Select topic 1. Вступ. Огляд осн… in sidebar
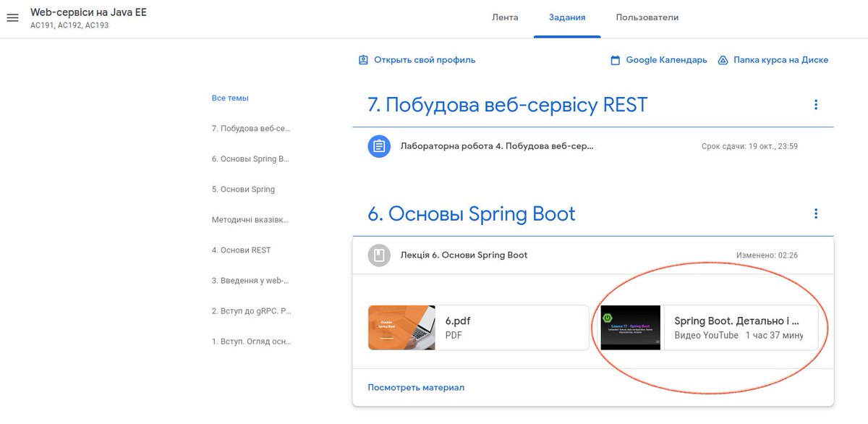 click(251, 342)
